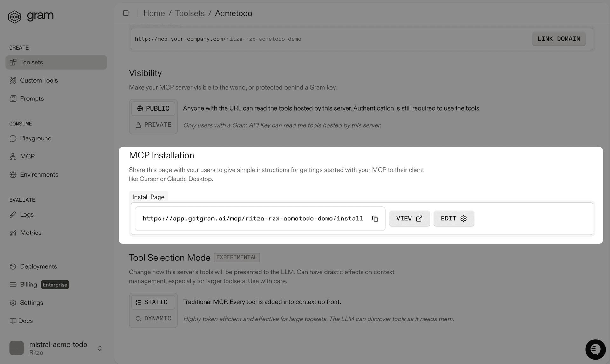
Task: Open the MCP section
Action: [27, 156]
